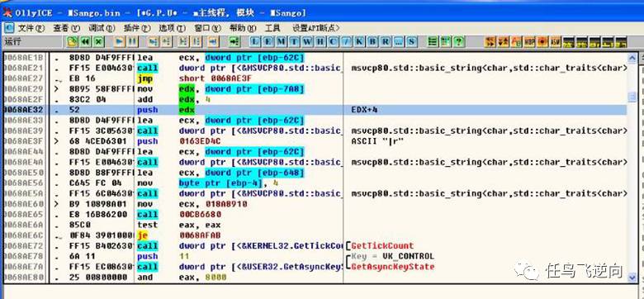Select the 'call 00CB6680' instruction row
The image size is (644, 299).
click(x=315, y=215)
